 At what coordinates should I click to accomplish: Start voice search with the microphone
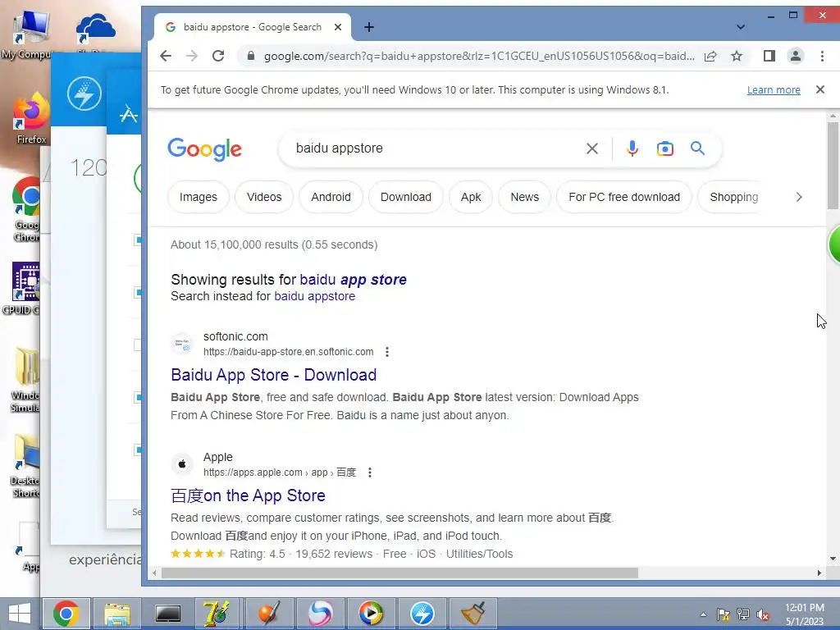[632, 148]
